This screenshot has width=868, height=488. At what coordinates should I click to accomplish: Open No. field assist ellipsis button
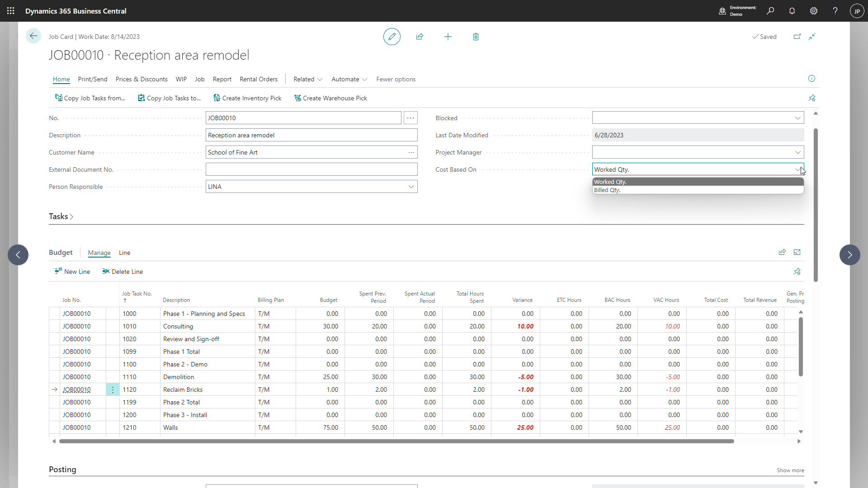point(410,118)
